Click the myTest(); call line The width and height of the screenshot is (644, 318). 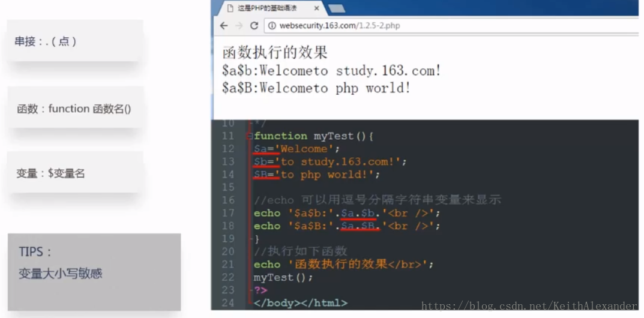point(283,277)
